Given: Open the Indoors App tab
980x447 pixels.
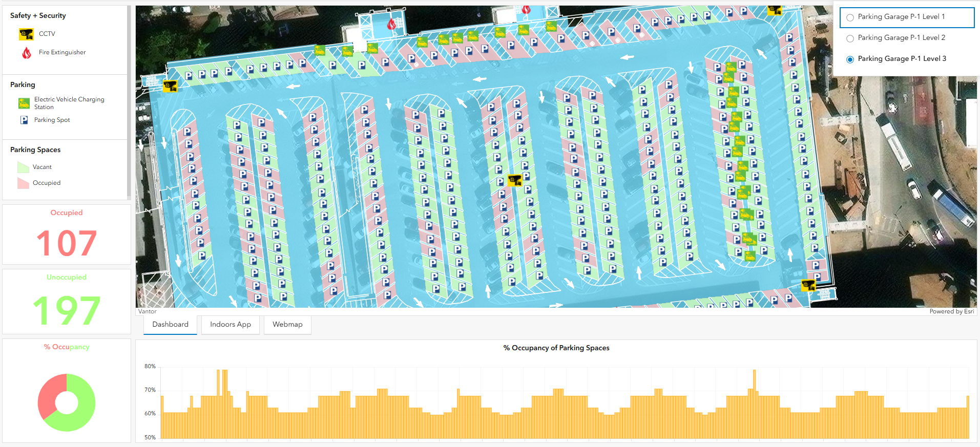Looking at the screenshot, I should tap(231, 325).
